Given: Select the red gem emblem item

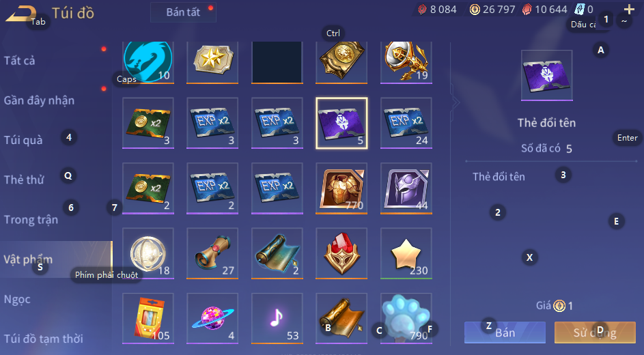Looking at the screenshot, I should pos(341,254).
